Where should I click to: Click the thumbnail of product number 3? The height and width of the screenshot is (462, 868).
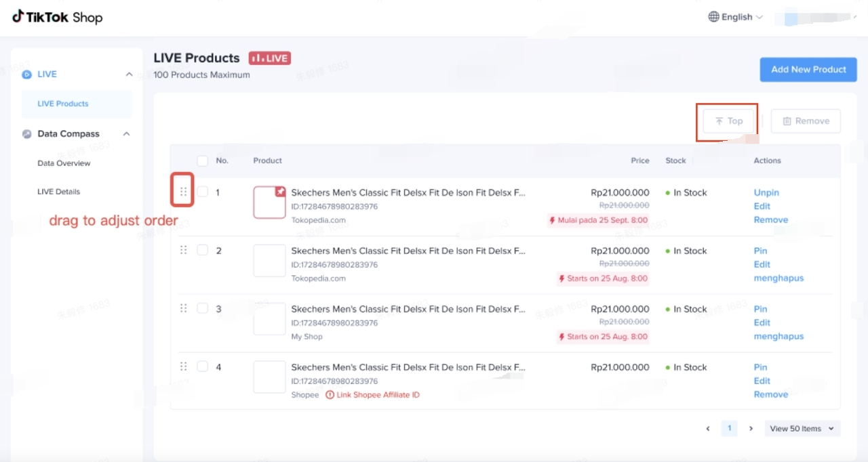click(x=269, y=319)
